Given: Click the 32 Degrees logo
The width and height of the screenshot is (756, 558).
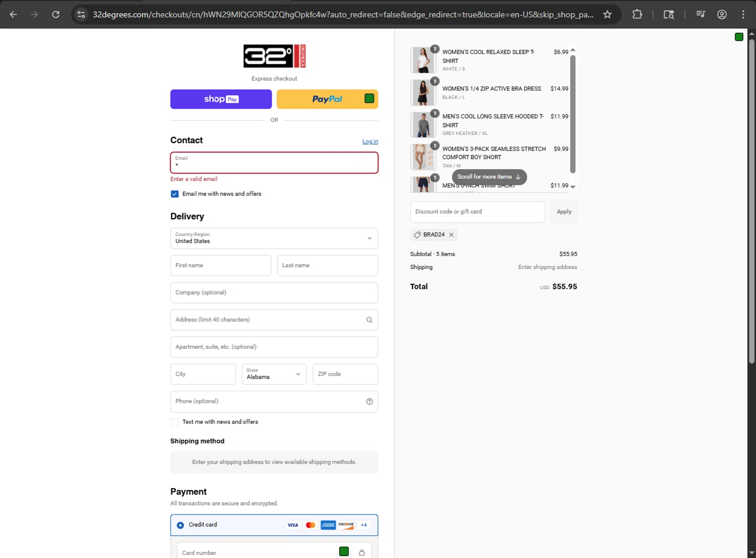Looking at the screenshot, I should pyautogui.click(x=274, y=56).
